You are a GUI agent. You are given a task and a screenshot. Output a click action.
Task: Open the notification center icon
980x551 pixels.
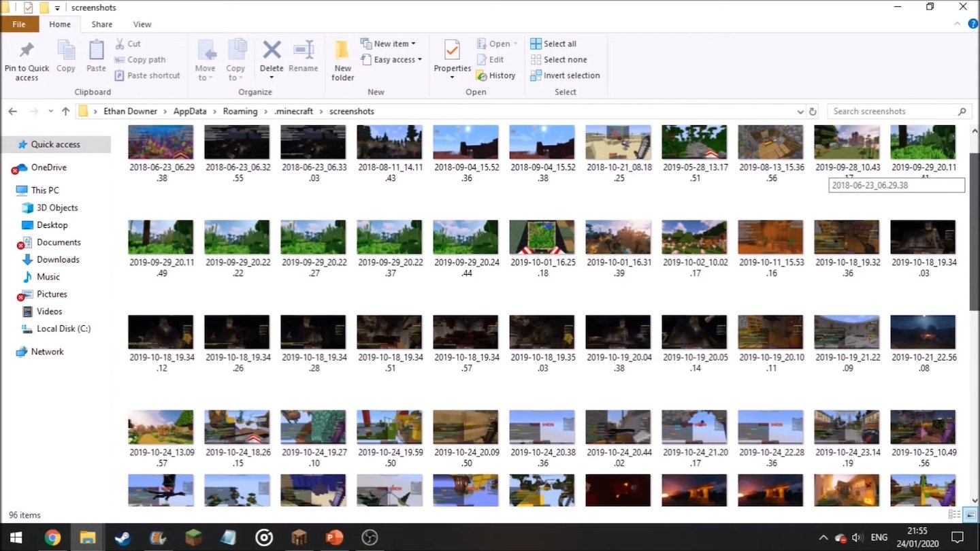pos(957,537)
